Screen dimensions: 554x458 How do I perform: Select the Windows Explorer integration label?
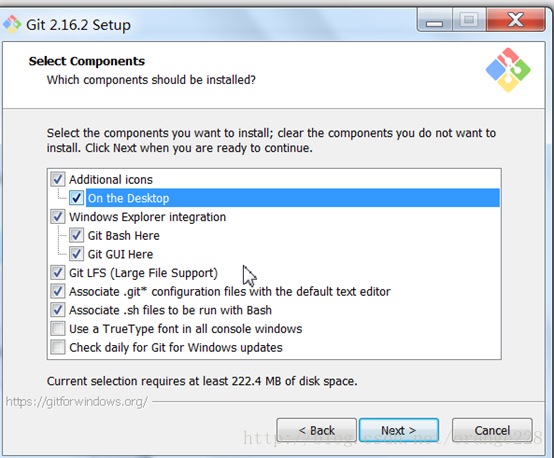147,217
